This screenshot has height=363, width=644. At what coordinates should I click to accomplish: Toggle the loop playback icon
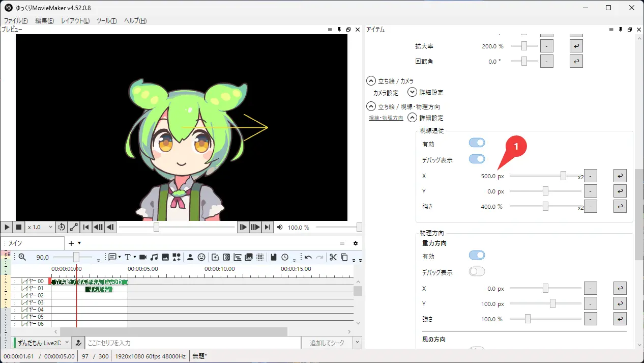pos(62,227)
